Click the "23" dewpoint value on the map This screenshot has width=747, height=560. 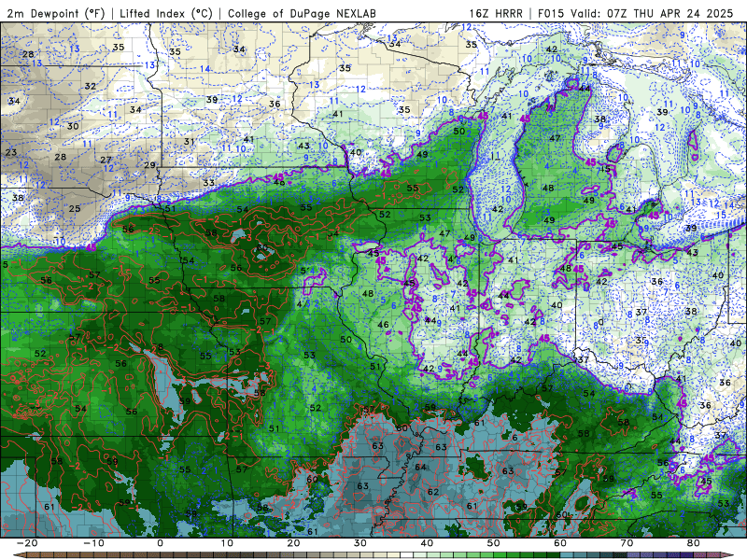pyautogui.click(x=11, y=152)
